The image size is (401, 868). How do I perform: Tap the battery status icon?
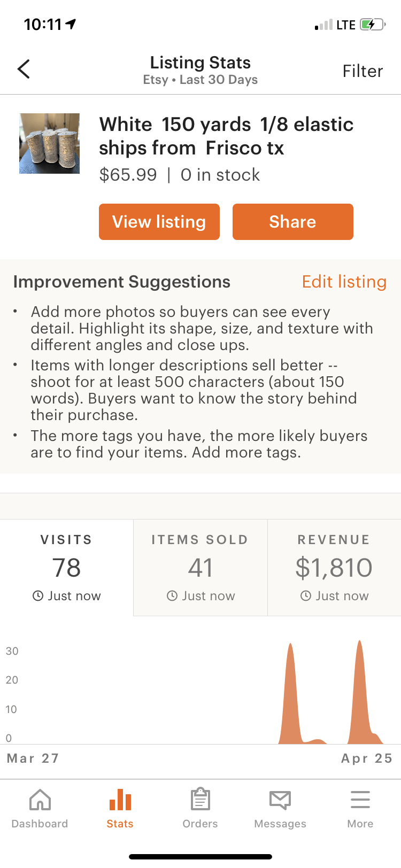[372, 25]
